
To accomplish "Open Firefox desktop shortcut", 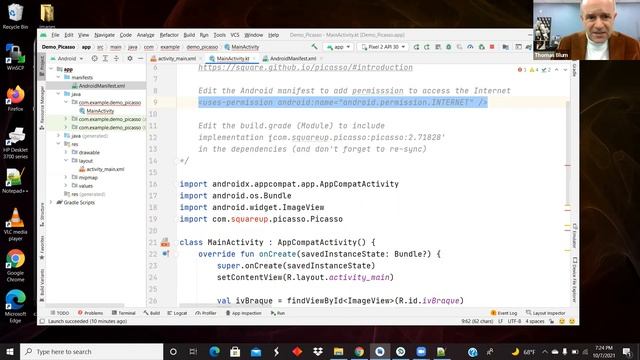I will click(x=15, y=98).
